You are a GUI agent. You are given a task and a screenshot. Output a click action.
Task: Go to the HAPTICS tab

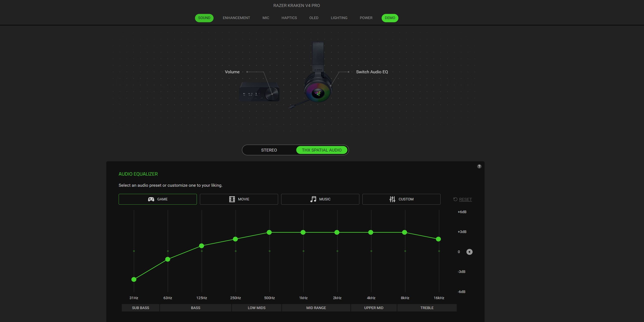(289, 18)
